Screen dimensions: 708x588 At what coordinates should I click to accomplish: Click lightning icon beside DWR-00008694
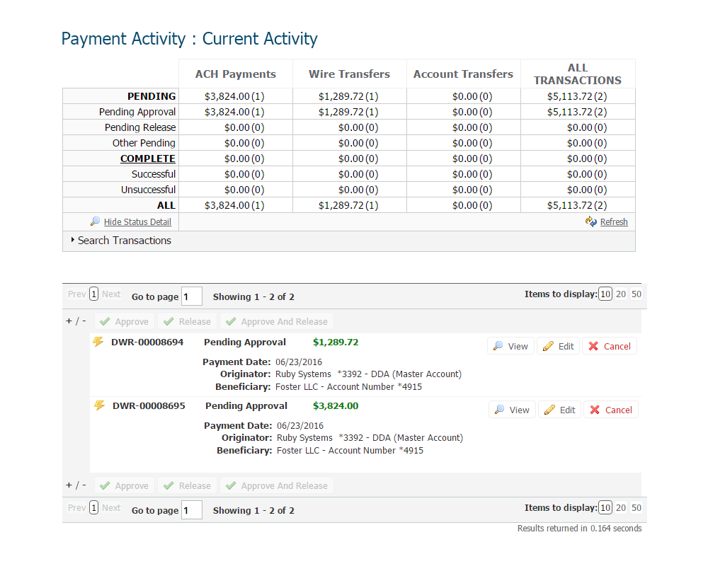click(99, 342)
